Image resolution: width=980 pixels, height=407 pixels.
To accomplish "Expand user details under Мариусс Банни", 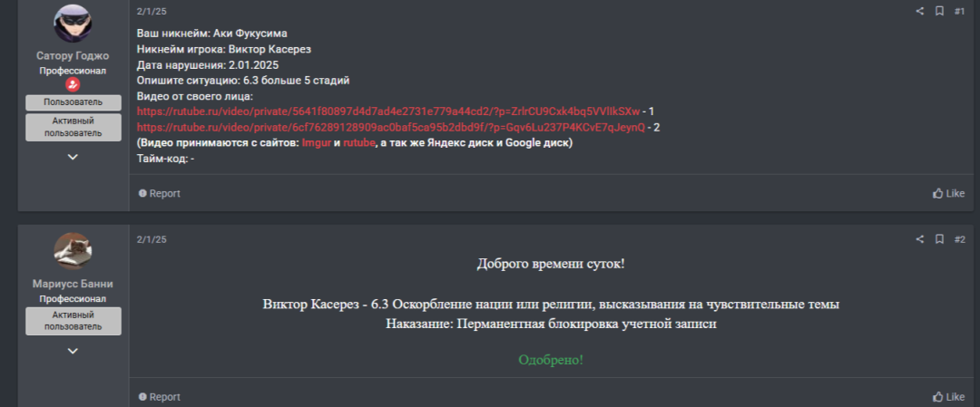I will point(73,351).
